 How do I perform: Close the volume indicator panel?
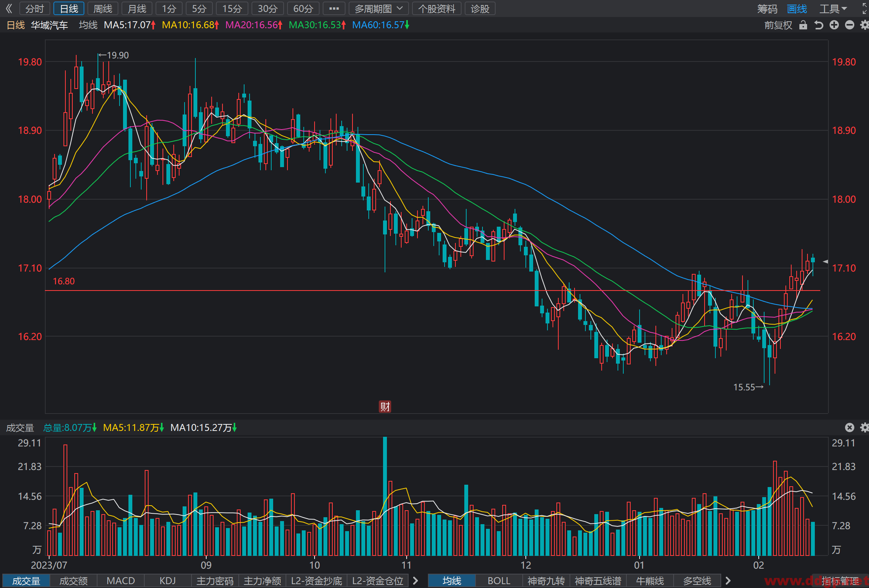[850, 427]
